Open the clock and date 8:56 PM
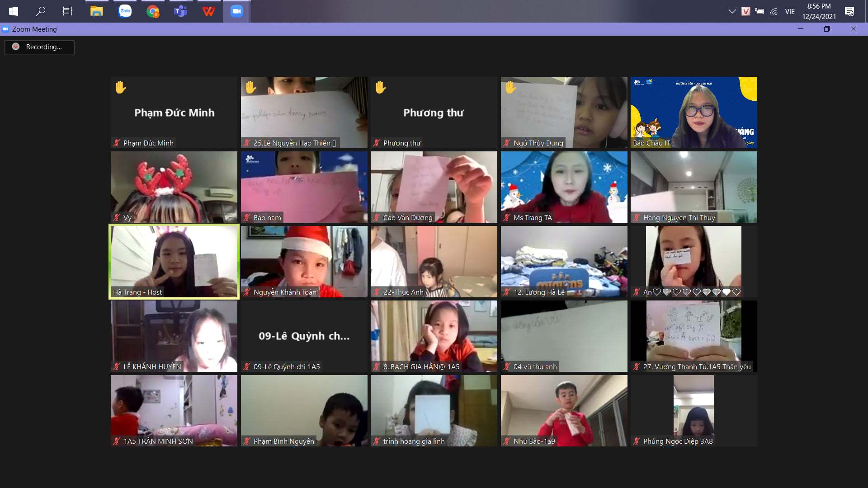This screenshot has width=868, height=488. [x=819, y=11]
